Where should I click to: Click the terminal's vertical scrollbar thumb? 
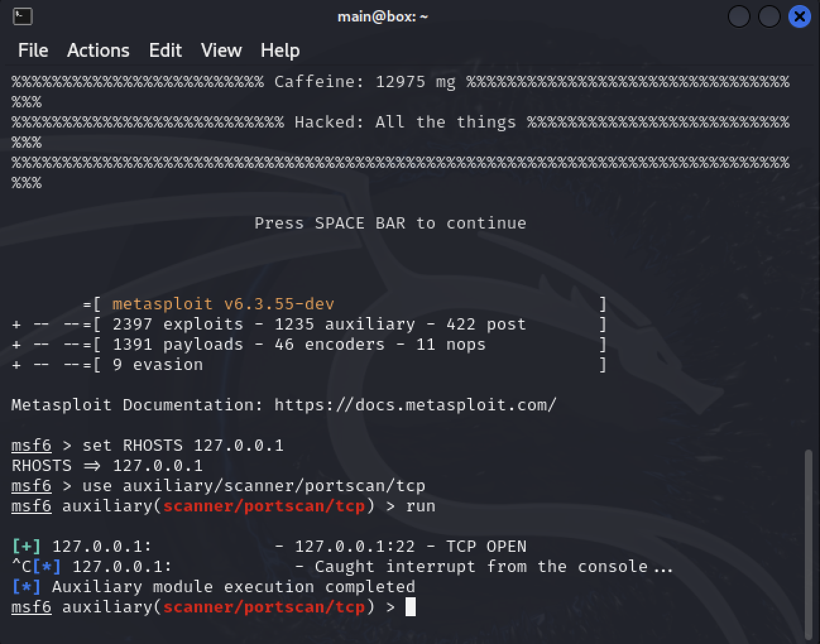click(x=809, y=543)
